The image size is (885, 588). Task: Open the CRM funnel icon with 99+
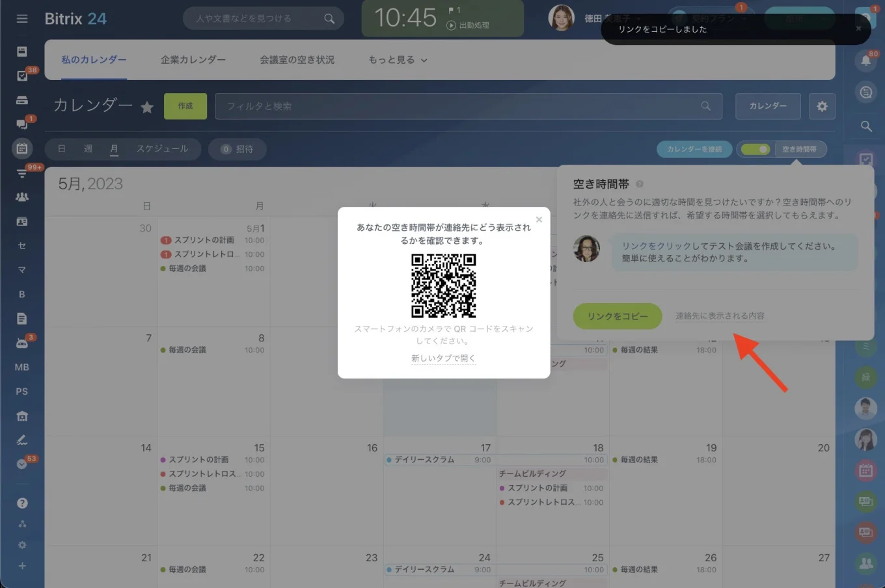pyautogui.click(x=22, y=173)
